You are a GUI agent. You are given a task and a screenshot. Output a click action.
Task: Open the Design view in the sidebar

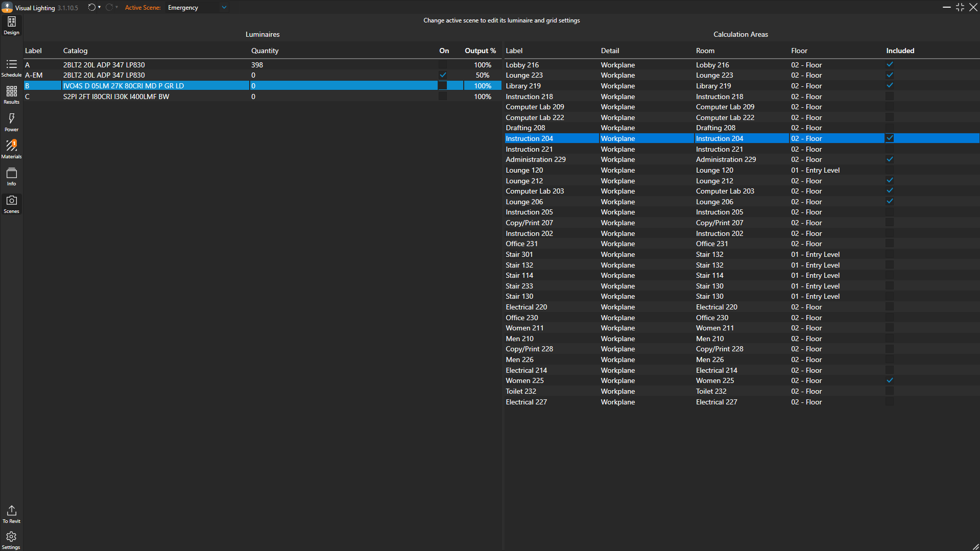click(x=11, y=25)
